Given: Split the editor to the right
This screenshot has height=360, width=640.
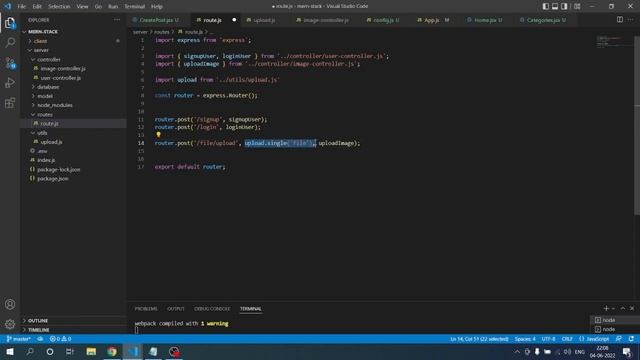Looking at the screenshot, I should pyautogui.click(x=620, y=20).
